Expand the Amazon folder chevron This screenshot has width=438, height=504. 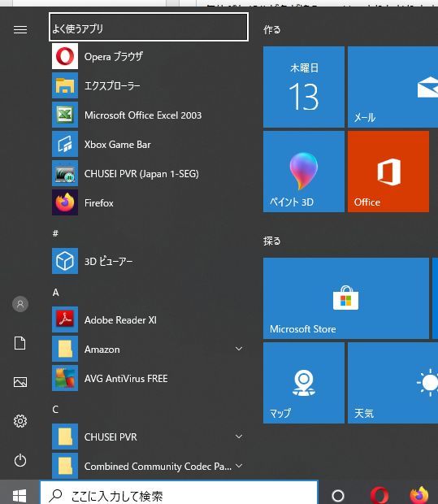(x=239, y=349)
